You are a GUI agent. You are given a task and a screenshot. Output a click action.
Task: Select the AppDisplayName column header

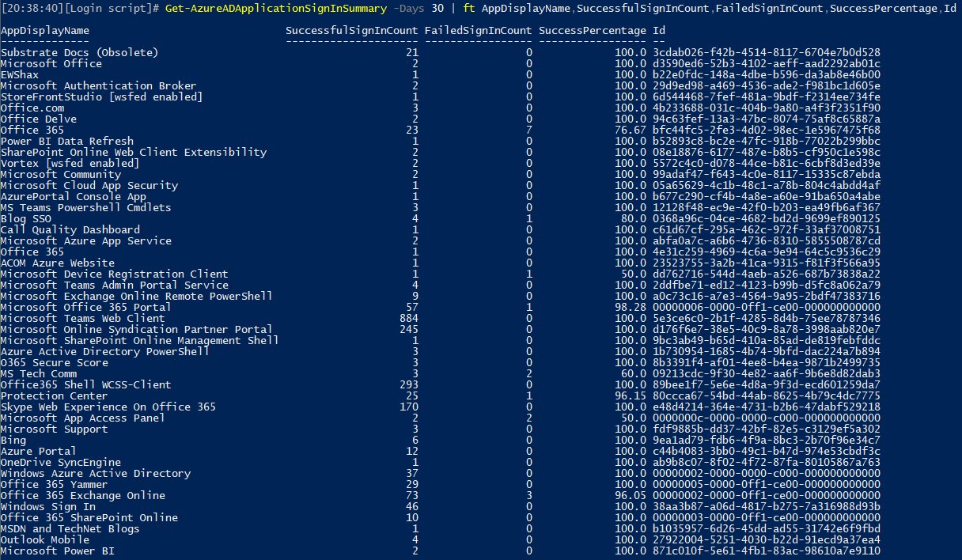(x=45, y=30)
